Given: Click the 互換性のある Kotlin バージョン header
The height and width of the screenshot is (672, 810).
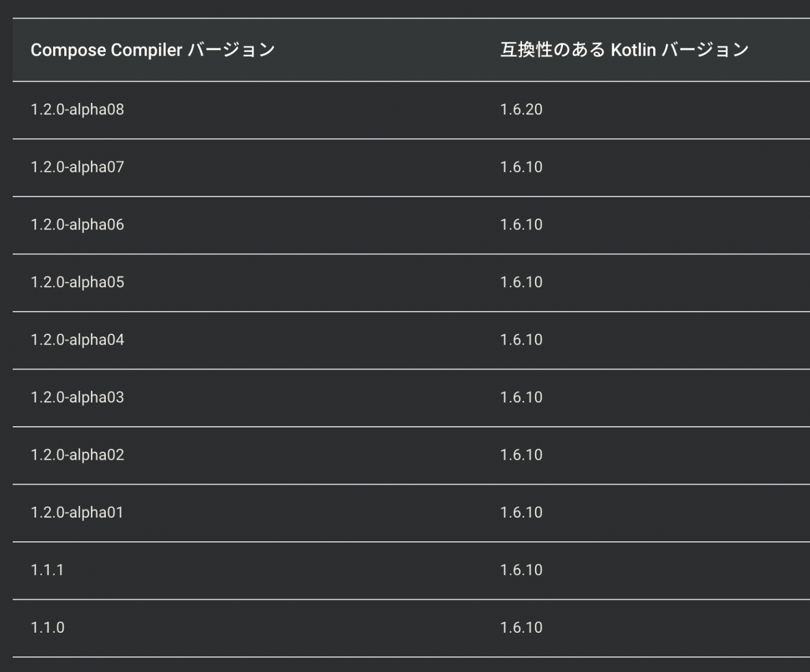Looking at the screenshot, I should pos(625,50).
